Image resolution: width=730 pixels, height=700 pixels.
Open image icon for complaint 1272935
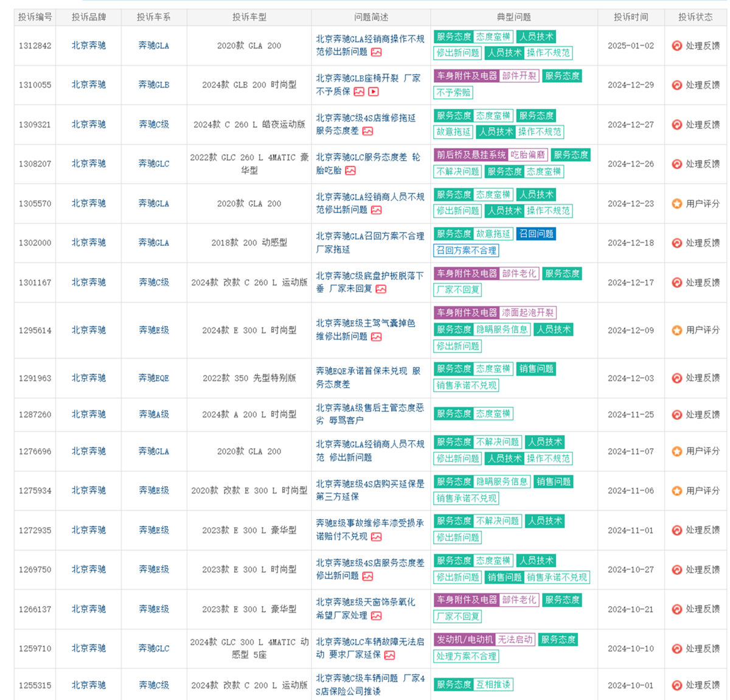pyautogui.click(x=377, y=537)
